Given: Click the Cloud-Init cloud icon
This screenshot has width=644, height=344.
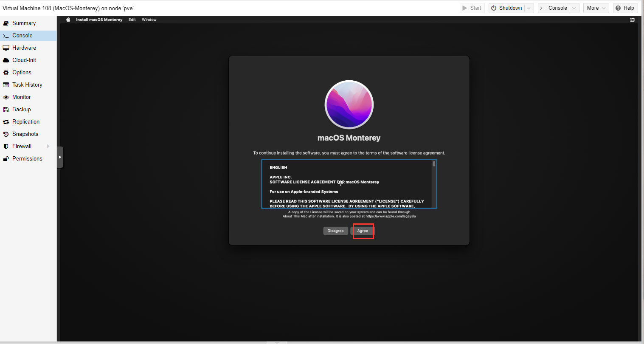Looking at the screenshot, I should (x=6, y=60).
